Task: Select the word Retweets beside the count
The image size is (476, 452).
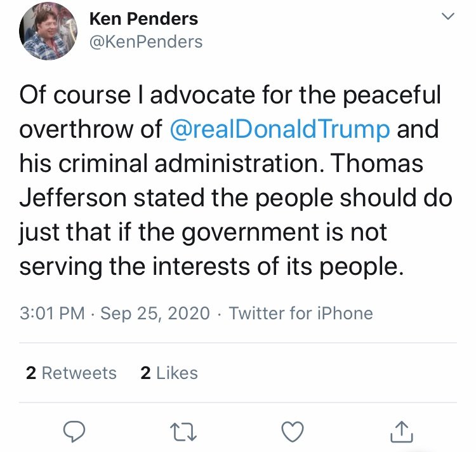Action: click(79, 373)
